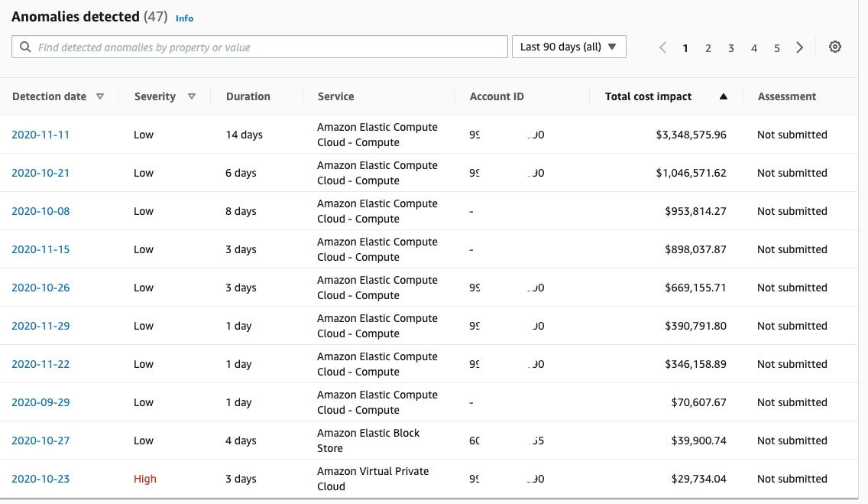The image size is (868, 504).
Task: Click the Duration column header
Action: click(248, 97)
